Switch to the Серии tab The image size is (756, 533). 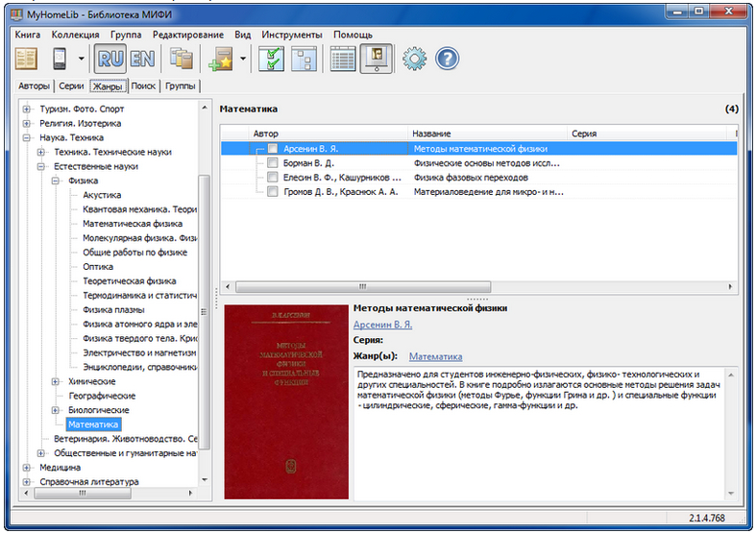pos(71,85)
